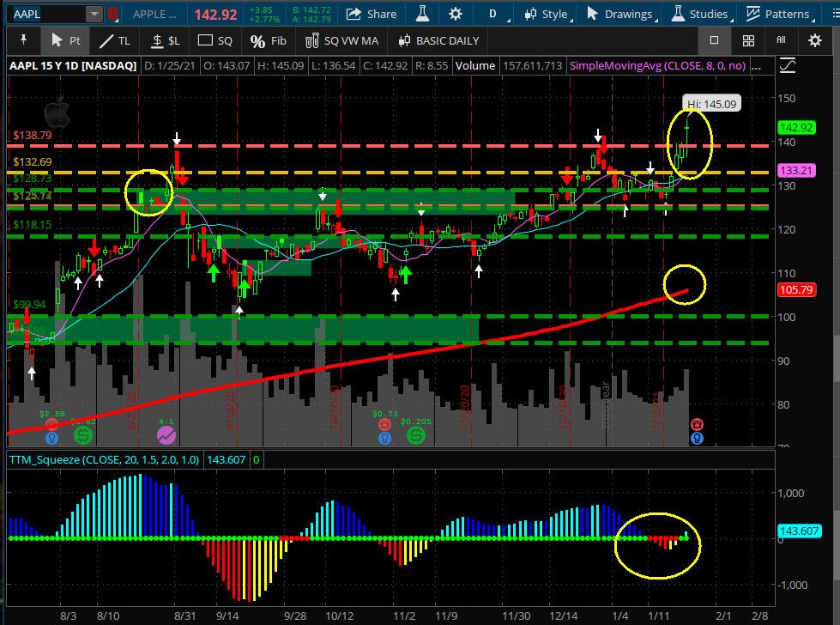The height and width of the screenshot is (625, 840).
Task: Click the $99.94 price level label
Action: coord(29,305)
